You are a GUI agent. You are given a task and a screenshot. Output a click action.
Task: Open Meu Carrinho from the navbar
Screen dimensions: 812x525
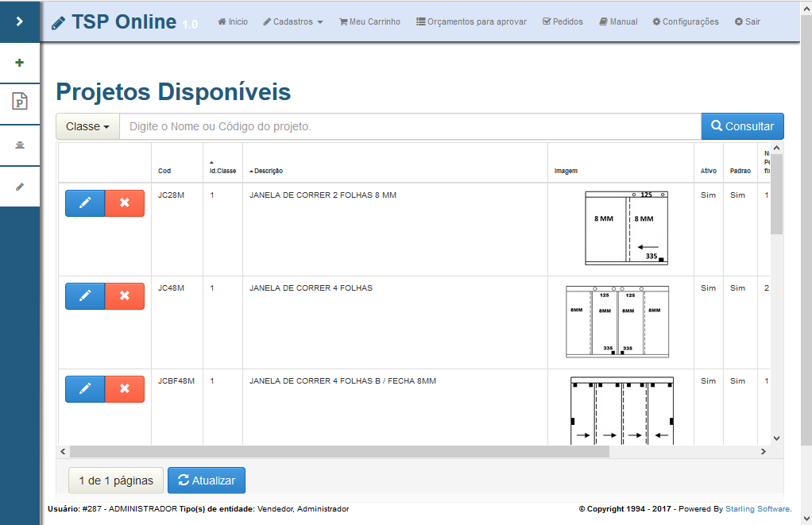tap(369, 21)
